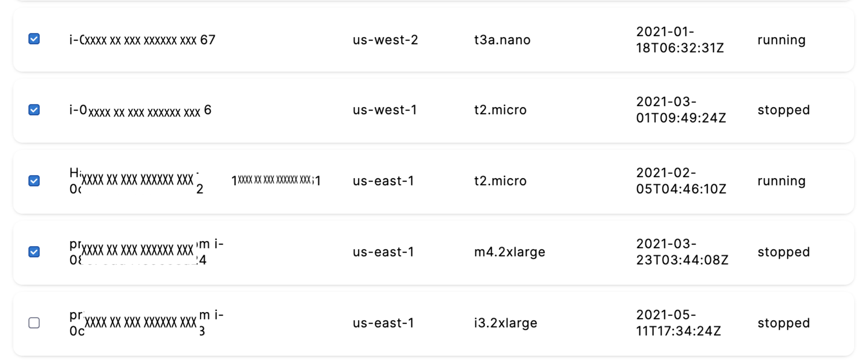Click the launch time 2021-03-23T03:44:08Z
The height and width of the screenshot is (363, 868).
(x=682, y=252)
